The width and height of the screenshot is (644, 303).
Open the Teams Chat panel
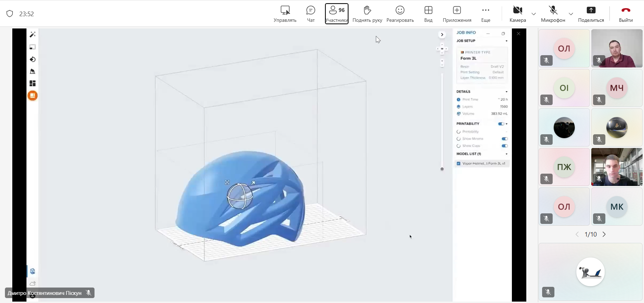click(311, 14)
